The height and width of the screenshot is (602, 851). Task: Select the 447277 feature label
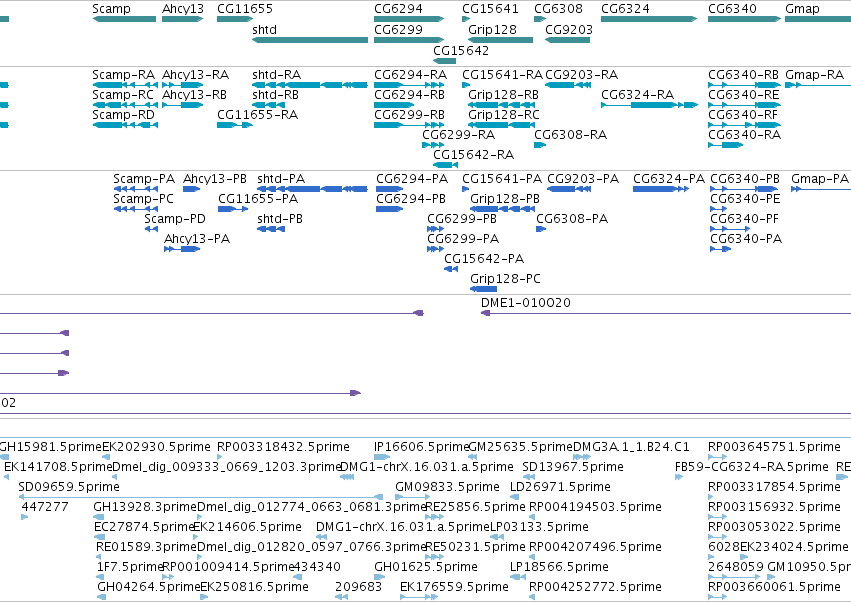(x=45, y=507)
